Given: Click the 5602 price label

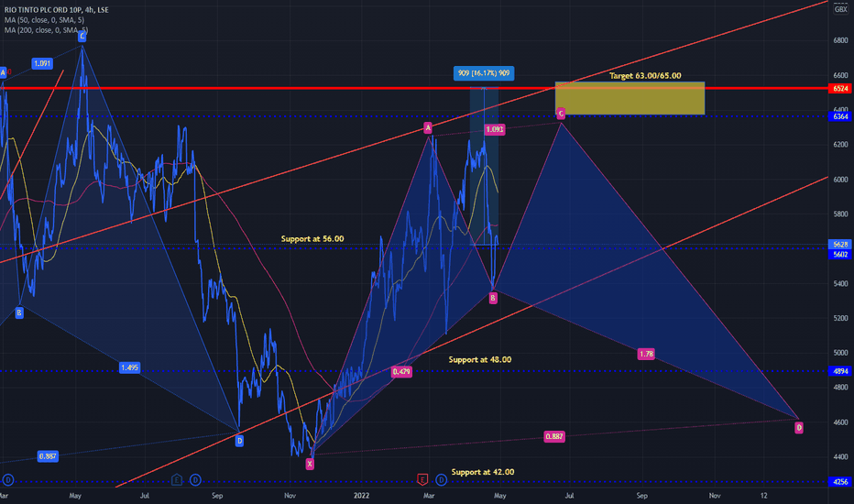Looking at the screenshot, I should [x=840, y=255].
